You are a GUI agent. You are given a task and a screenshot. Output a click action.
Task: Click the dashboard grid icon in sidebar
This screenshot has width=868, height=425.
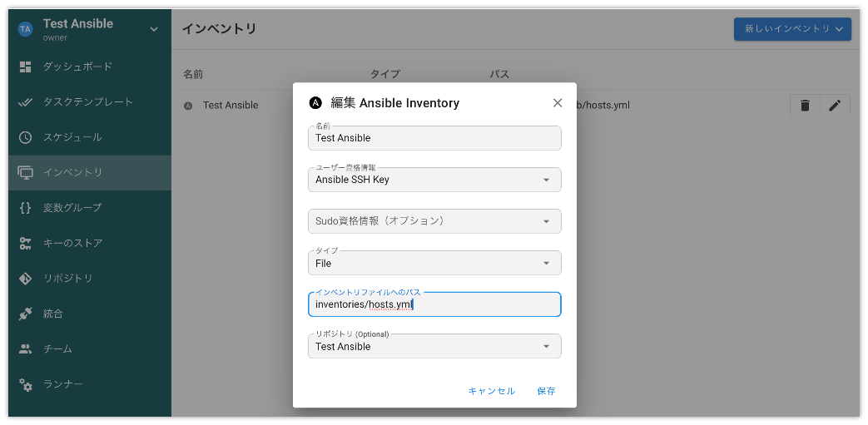coord(26,67)
